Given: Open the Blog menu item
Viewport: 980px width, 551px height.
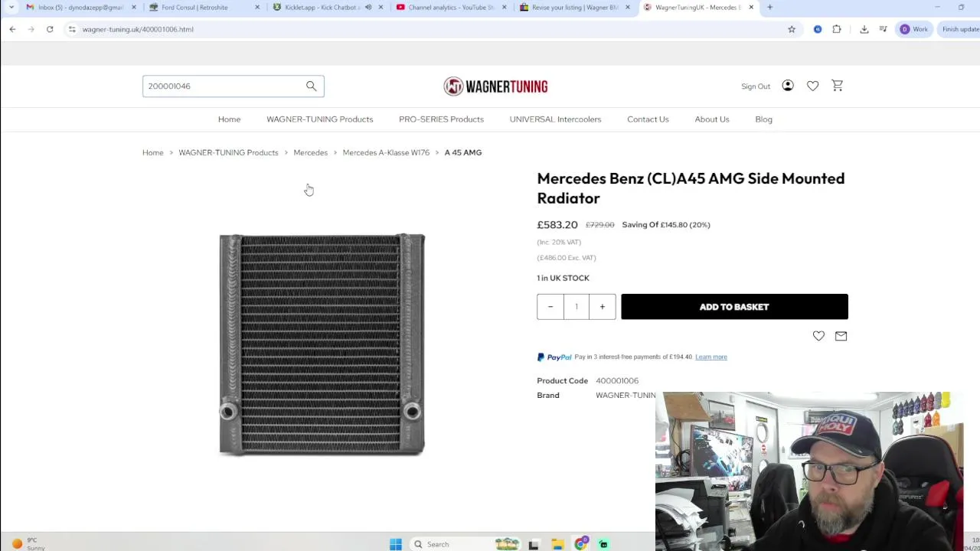Looking at the screenshot, I should (763, 119).
